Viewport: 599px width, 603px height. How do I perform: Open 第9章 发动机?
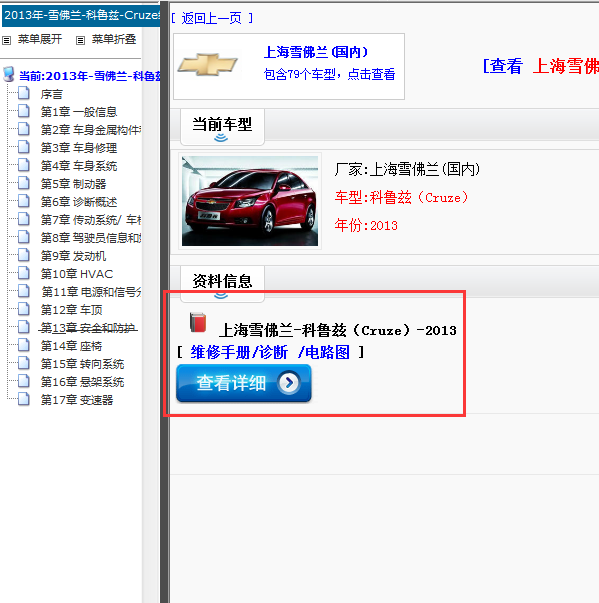tap(73, 256)
